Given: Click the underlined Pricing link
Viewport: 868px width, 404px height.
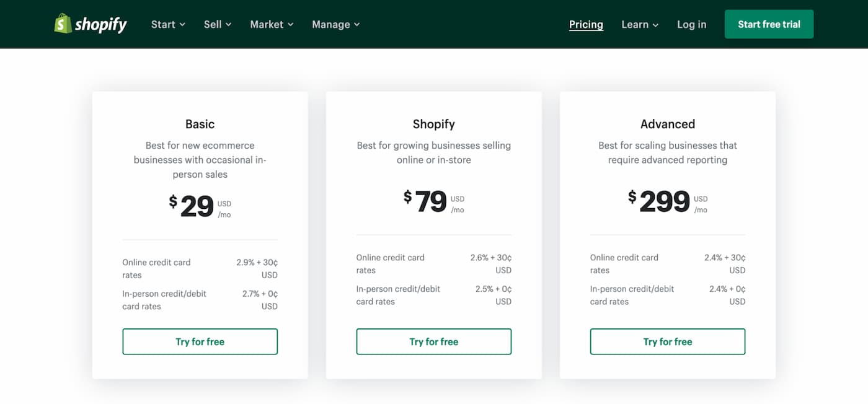Looking at the screenshot, I should (586, 24).
